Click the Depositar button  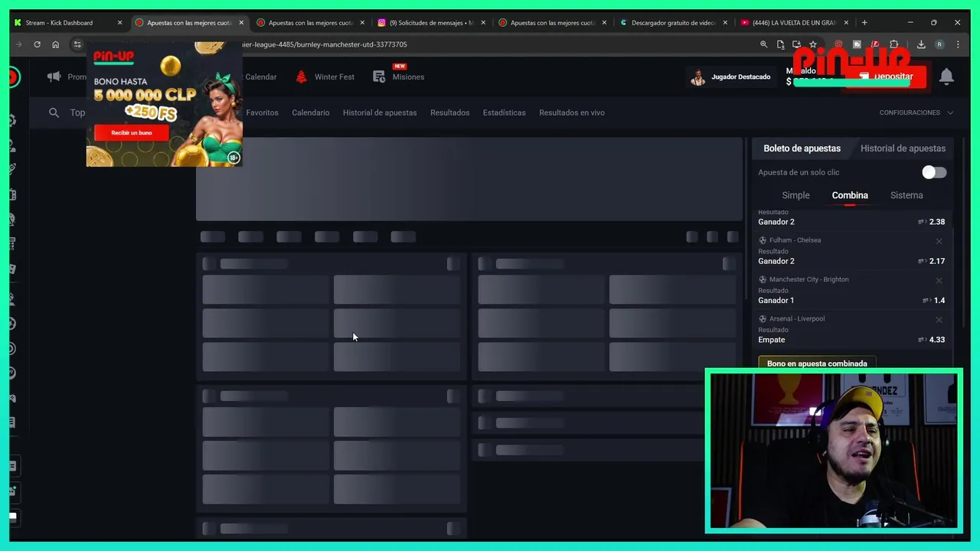pos(887,77)
